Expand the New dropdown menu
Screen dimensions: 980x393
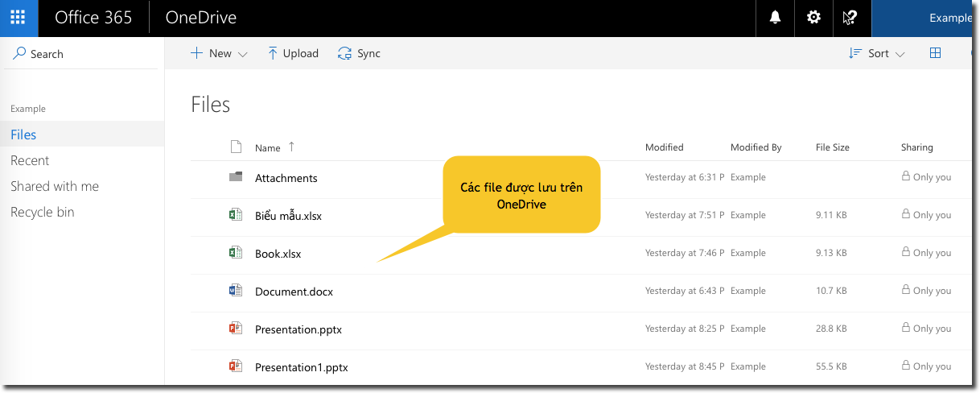tap(219, 53)
